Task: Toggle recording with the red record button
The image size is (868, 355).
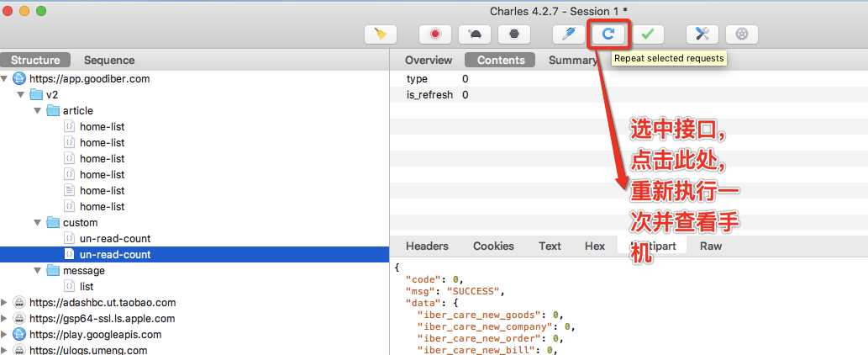Action: click(x=435, y=34)
